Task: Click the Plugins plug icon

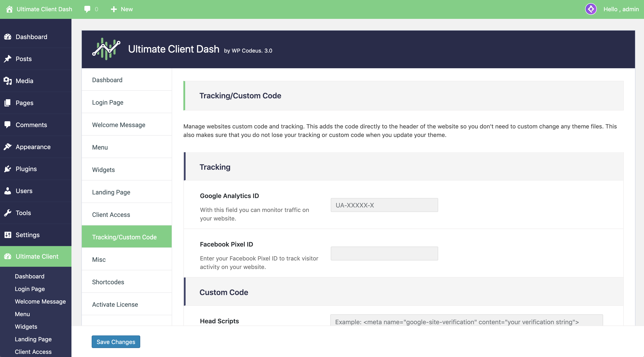Action: pos(8,169)
